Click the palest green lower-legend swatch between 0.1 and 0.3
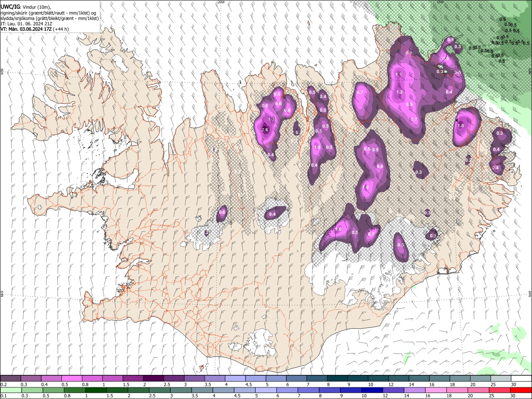Screen dimensions: 532x399 (x=10, y=390)
